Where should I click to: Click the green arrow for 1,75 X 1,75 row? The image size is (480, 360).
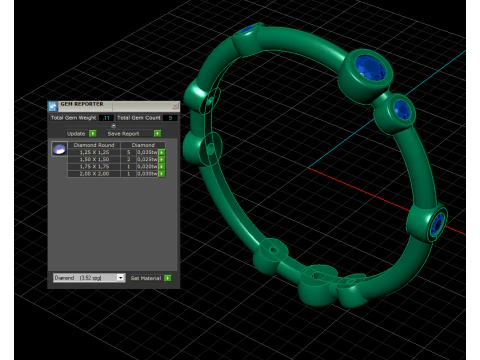162,167
